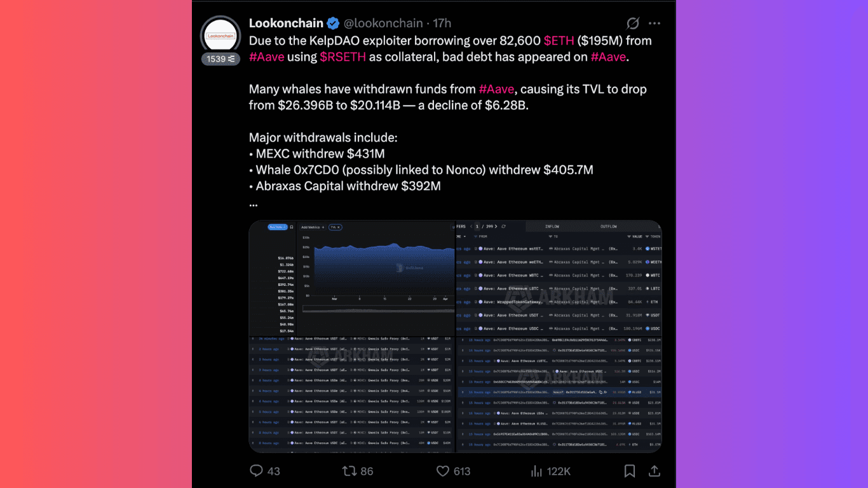Click the Grok actions icon on the tweet
Image resolution: width=868 pixels, height=488 pixels.
point(632,23)
